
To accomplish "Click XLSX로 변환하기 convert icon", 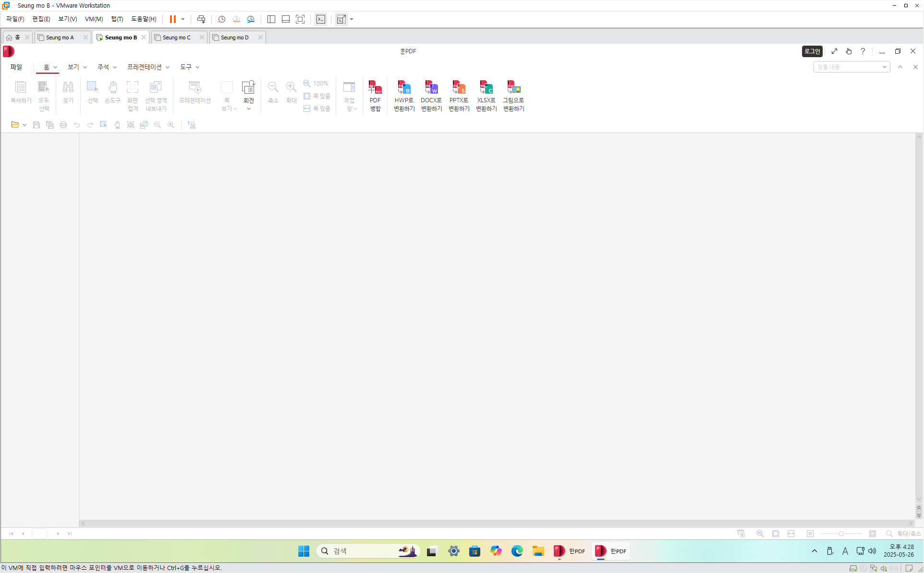I will coord(486,88).
